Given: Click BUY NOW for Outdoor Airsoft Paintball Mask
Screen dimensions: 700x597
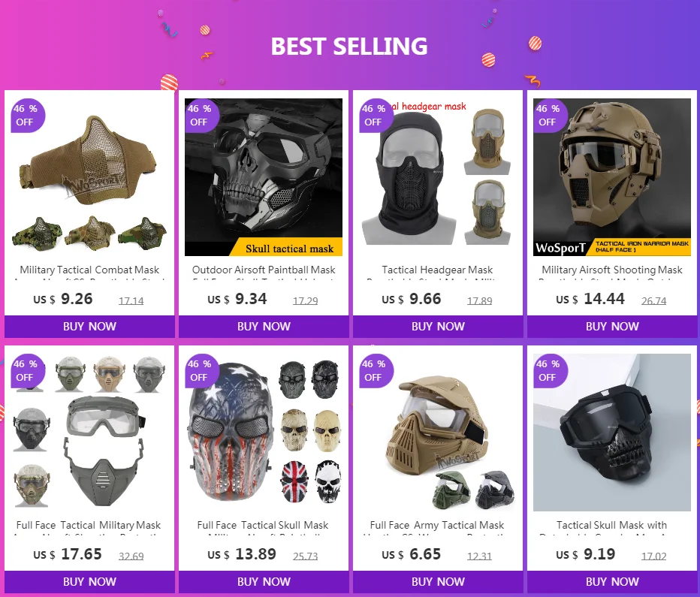Looking at the screenshot, I should point(264,327).
